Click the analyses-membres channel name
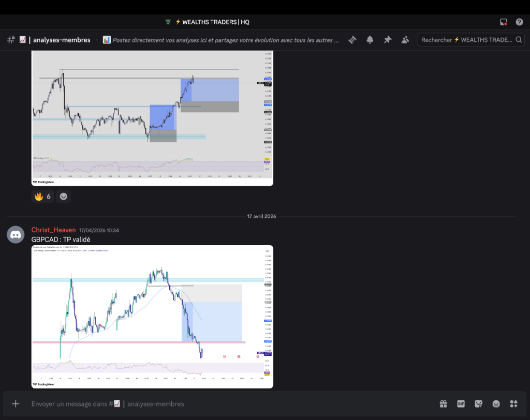Viewport: 530px width, 420px height. coord(62,40)
